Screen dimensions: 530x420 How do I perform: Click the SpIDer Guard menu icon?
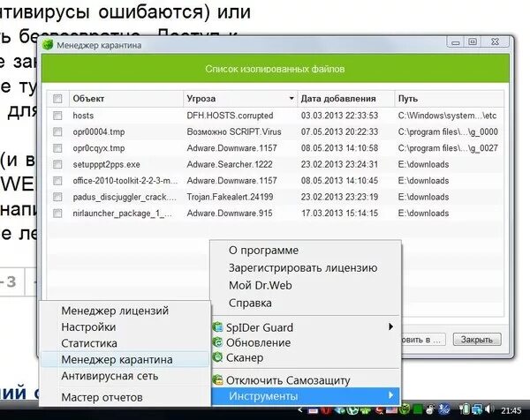click(x=217, y=326)
